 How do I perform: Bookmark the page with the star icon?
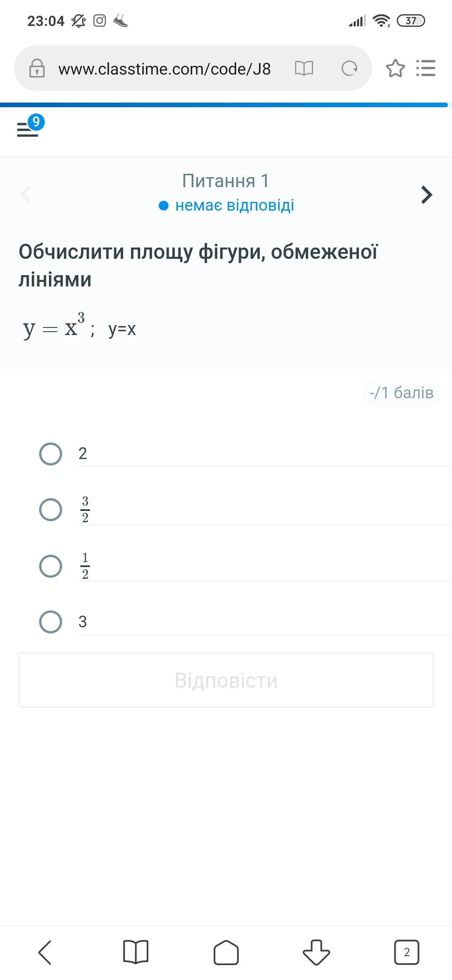395,68
